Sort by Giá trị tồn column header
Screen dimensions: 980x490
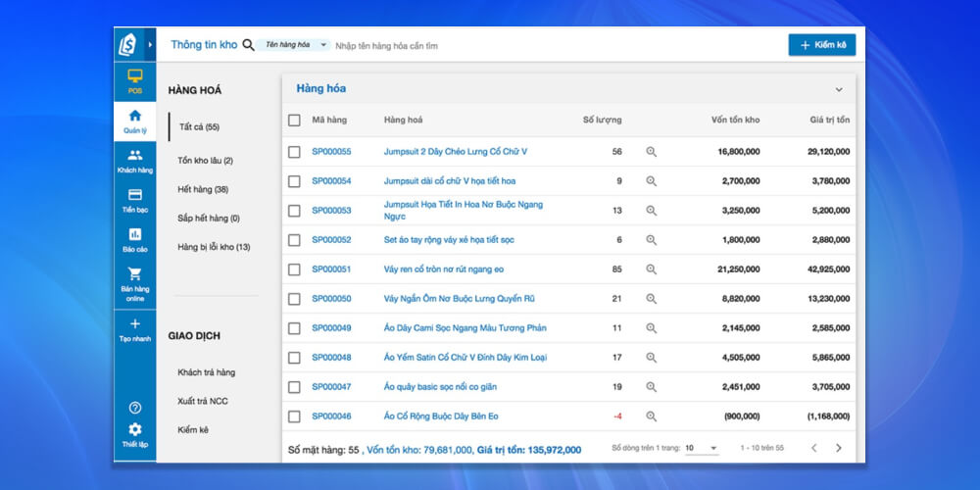pos(830,120)
